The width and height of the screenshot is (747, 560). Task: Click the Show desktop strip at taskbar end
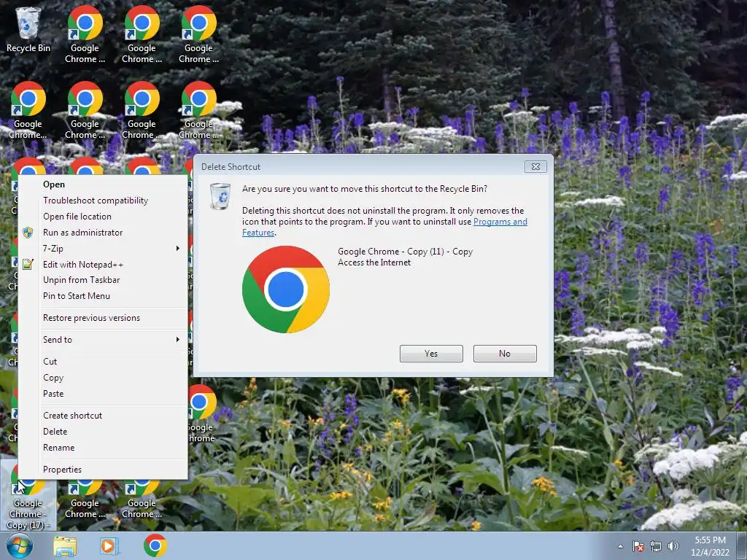743,546
